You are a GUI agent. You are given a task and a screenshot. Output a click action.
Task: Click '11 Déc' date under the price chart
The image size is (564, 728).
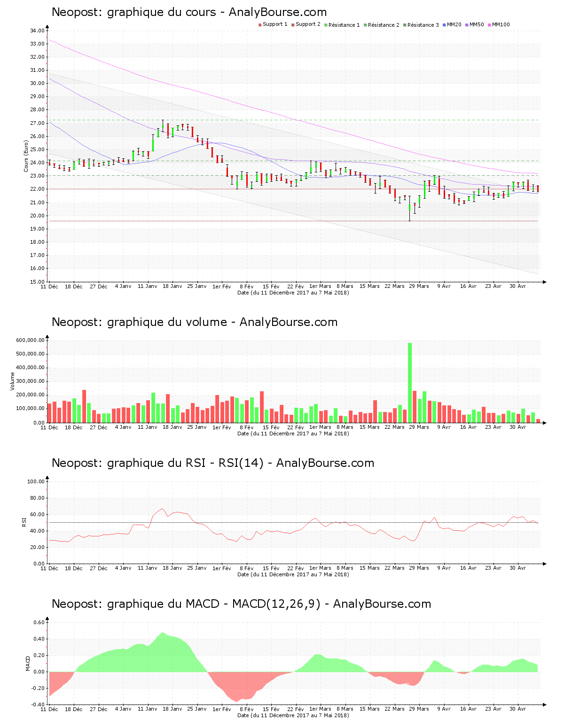(49, 287)
